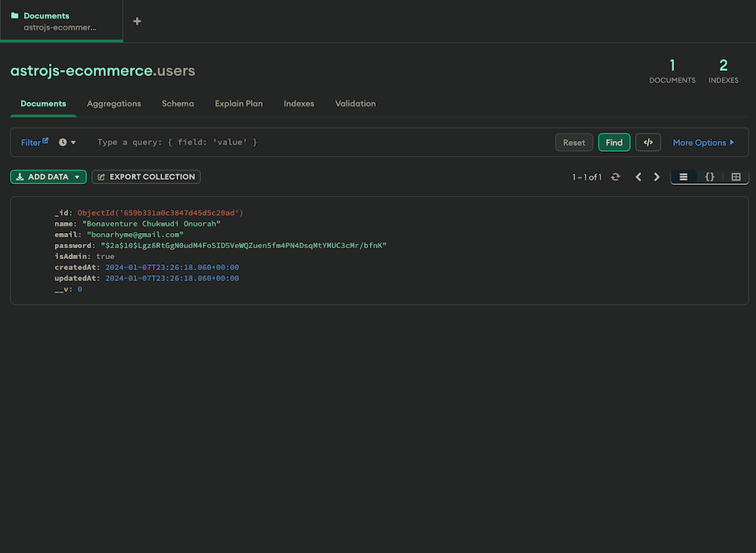The height and width of the screenshot is (553, 756).
Task: Expand the query history clock dropdown
Action: (67, 142)
